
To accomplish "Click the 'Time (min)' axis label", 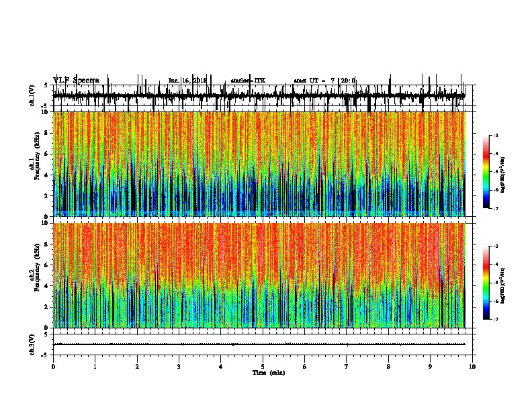I will tap(269, 373).
